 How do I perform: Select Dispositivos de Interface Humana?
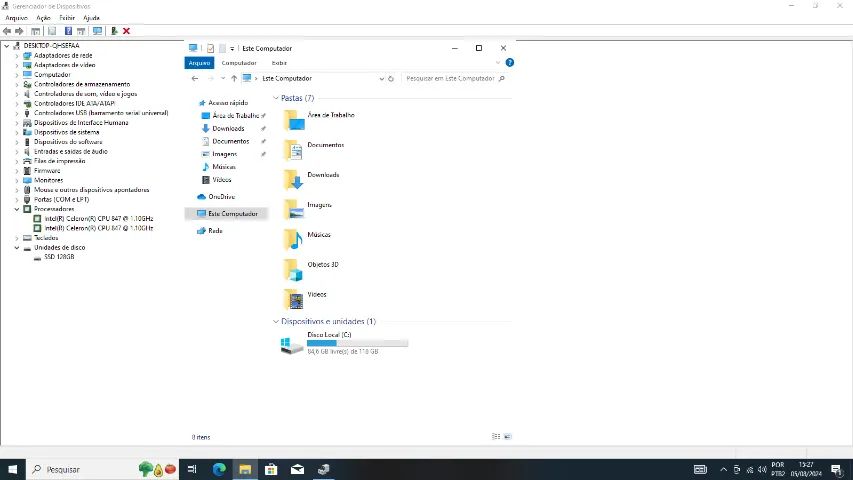click(81, 122)
